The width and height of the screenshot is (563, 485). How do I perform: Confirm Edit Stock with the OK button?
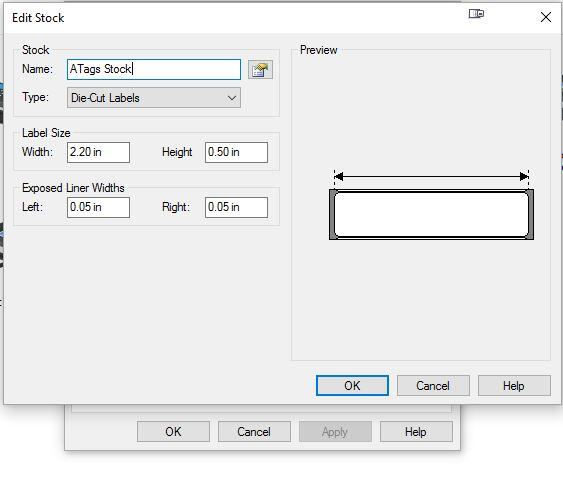point(352,386)
